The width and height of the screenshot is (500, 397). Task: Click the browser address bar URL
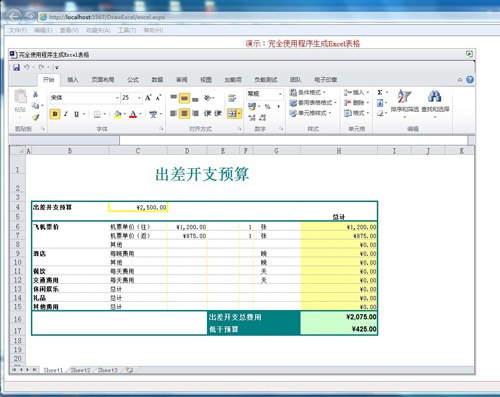107,17
